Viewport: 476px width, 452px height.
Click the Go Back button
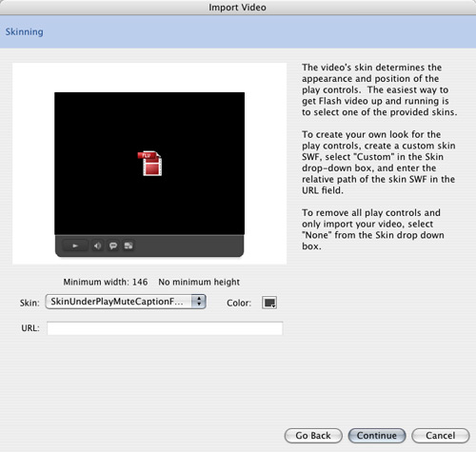(x=313, y=436)
